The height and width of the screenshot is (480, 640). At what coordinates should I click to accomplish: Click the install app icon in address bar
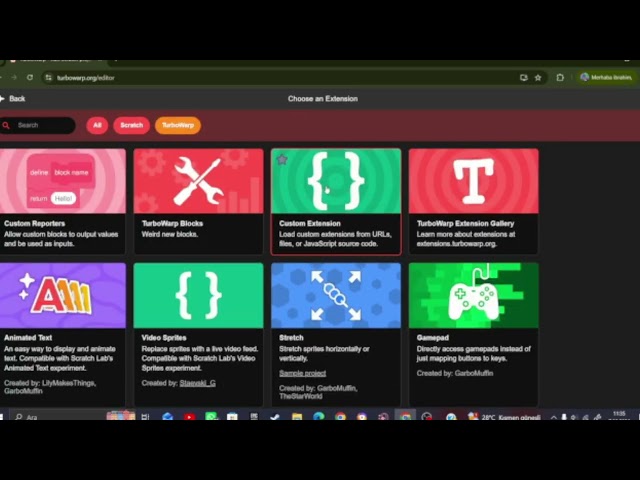523,78
